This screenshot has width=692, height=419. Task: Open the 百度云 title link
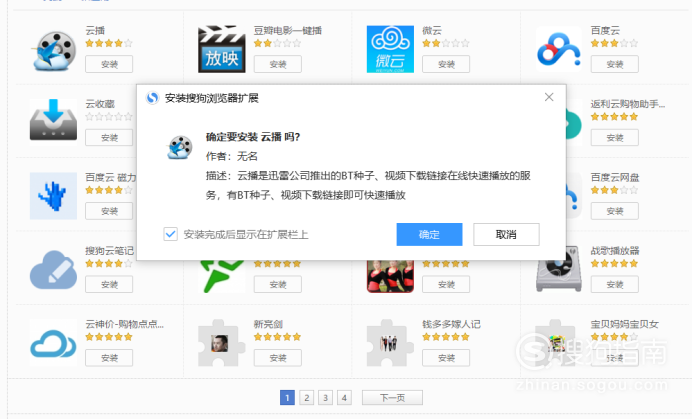coord(606,30)
